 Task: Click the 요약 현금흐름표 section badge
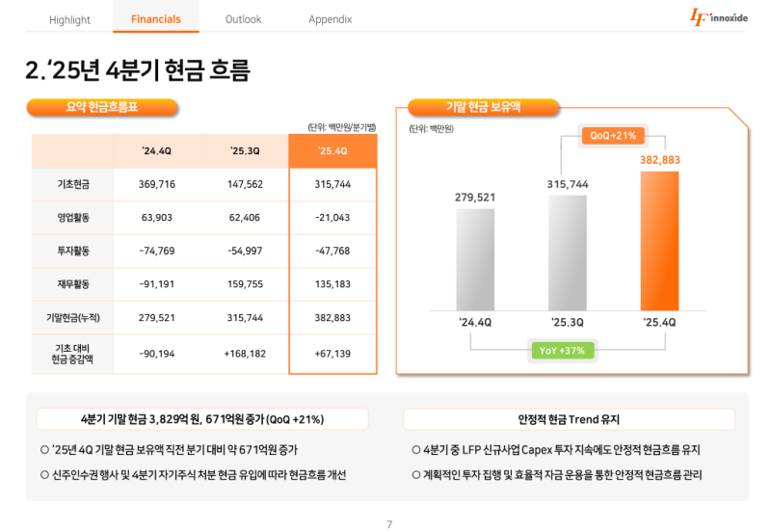(102, 107)
